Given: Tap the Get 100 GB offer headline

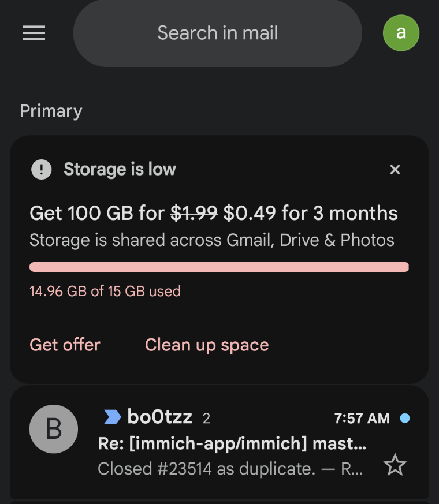Looking at the screenshot, I should point(214,214).
